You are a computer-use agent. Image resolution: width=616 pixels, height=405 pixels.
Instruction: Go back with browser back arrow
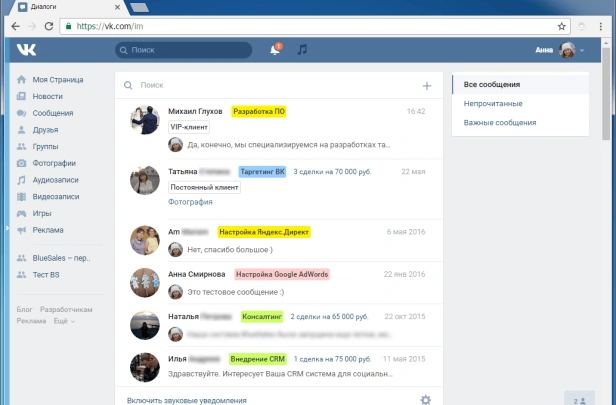click(x=13, y=25)
